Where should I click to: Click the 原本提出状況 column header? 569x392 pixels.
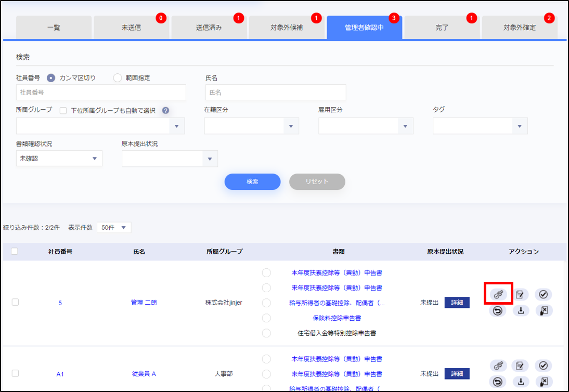click(445, 251)
